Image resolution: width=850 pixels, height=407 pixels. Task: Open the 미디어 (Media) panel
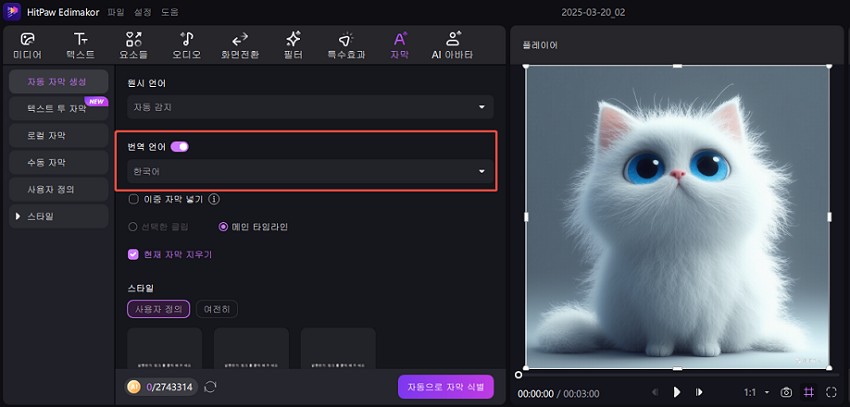tap(27, 46)
